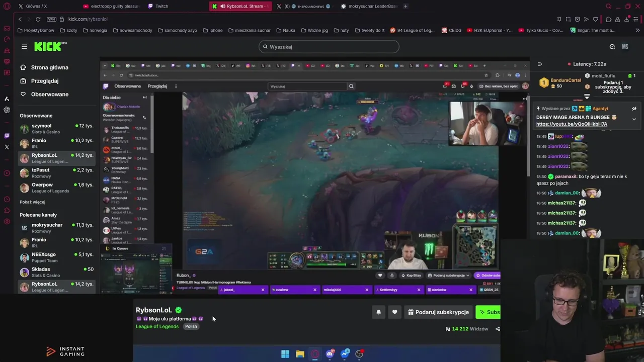Open the norwegia bookmark folder

(x=95, y=30)
